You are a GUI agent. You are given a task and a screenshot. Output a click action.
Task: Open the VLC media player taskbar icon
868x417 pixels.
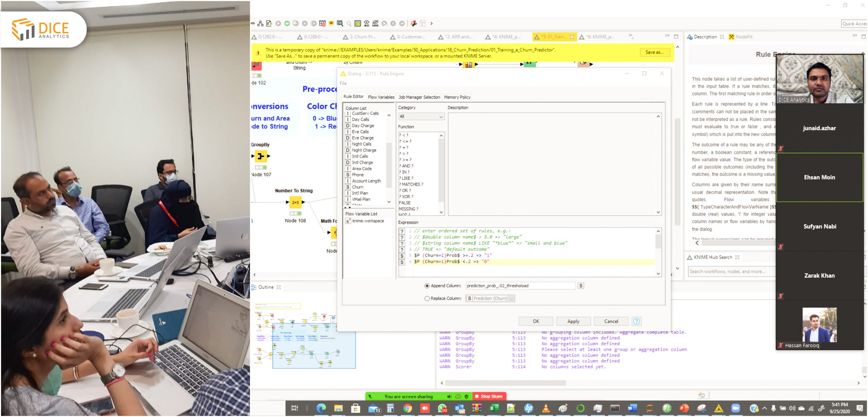pos(546,408)
